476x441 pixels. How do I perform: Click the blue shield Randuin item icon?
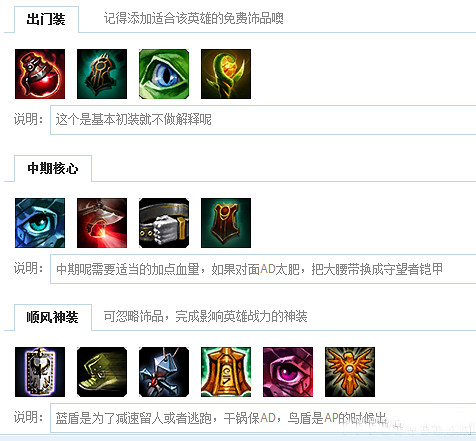(x=40, y=372)
